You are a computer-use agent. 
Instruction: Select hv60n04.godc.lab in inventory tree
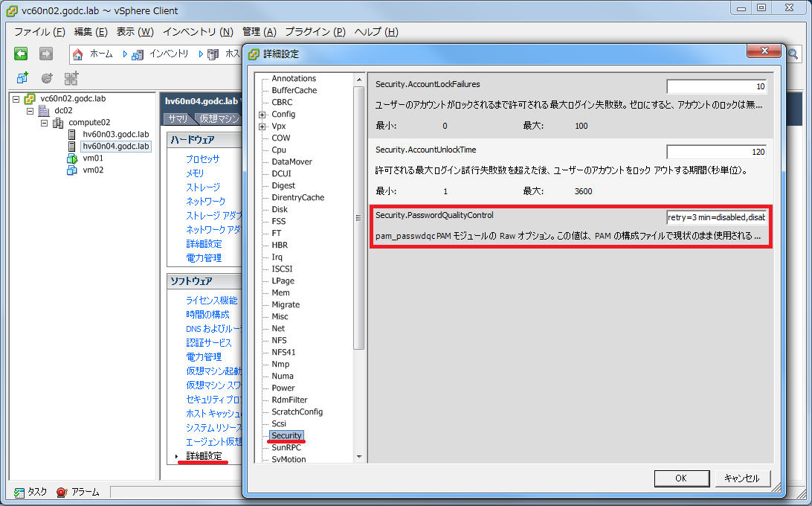116,146
